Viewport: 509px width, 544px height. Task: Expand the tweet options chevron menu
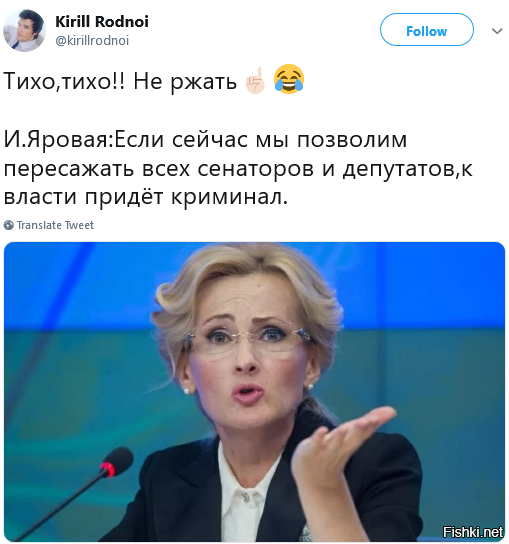click(x=497, y=31)
